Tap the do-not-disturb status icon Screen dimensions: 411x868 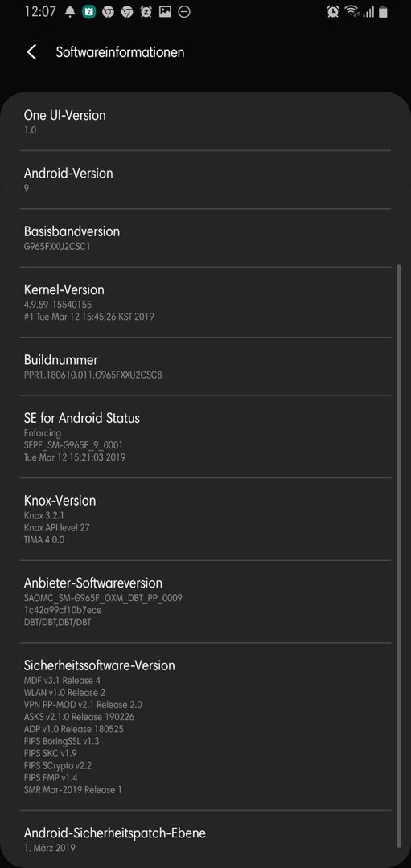[x=184, y=11]
